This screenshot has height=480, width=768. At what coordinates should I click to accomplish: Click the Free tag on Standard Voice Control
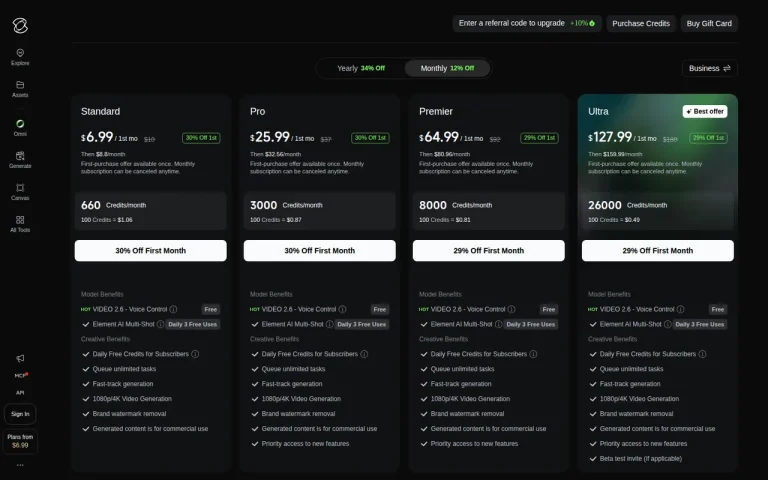pyautogui.click(x=211, y=310)
